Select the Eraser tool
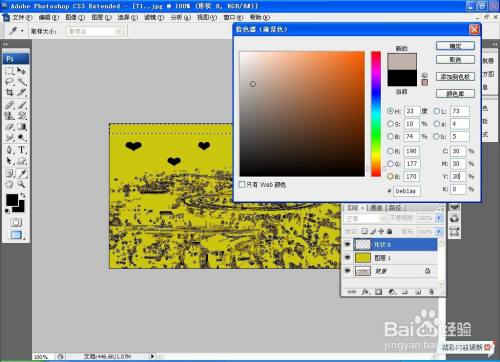The height and width of the screenshot is (362, 500). coord(9,127)
